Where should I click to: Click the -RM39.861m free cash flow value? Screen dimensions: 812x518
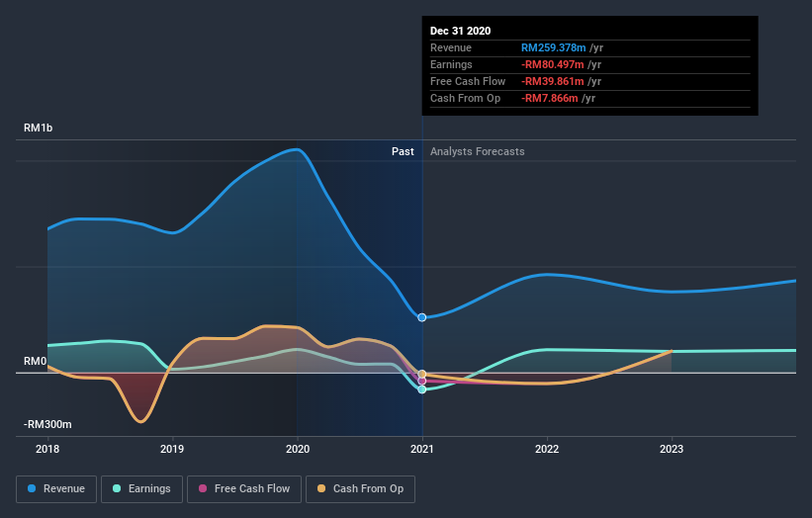pos(553,81)
